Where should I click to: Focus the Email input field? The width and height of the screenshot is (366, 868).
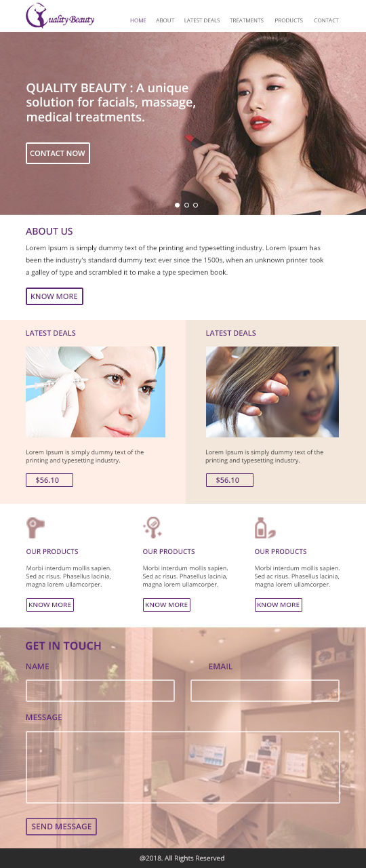coord(265,690)
